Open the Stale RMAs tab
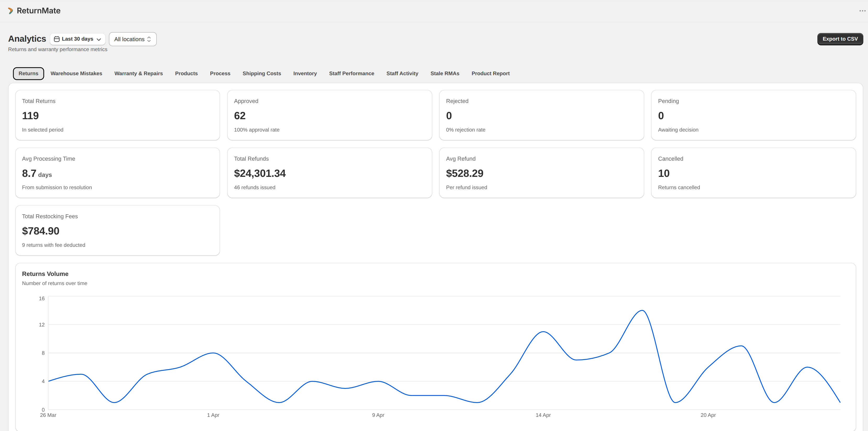 coord(445,73)
